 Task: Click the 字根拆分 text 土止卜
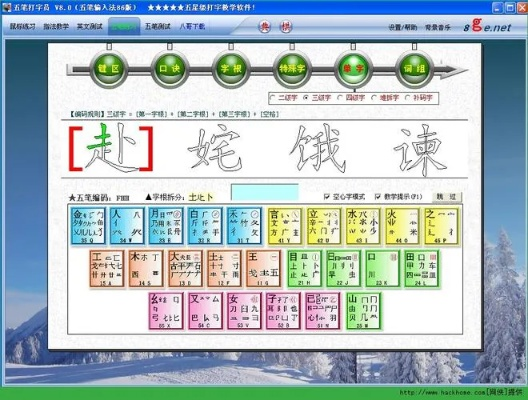[x=201, y=197]
